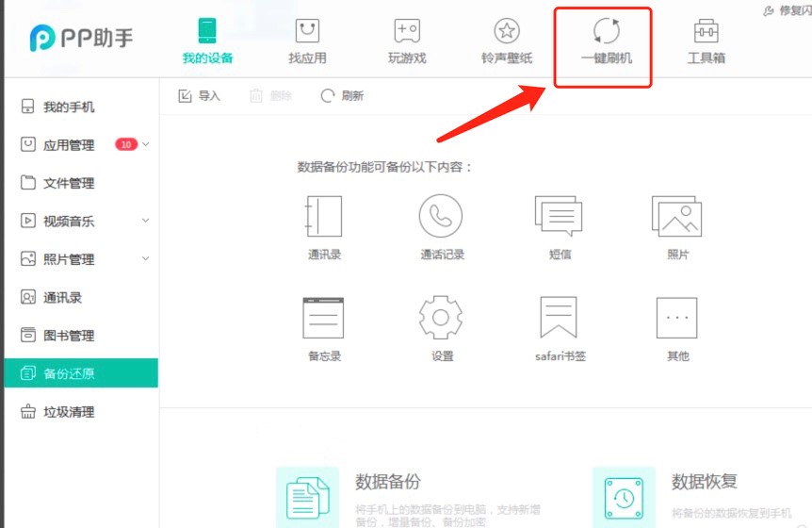This screenshot has width=812, height=528.
Task: Expand the 照片管理 chevron
Action: pyautogui.click(x=145, y=258)
